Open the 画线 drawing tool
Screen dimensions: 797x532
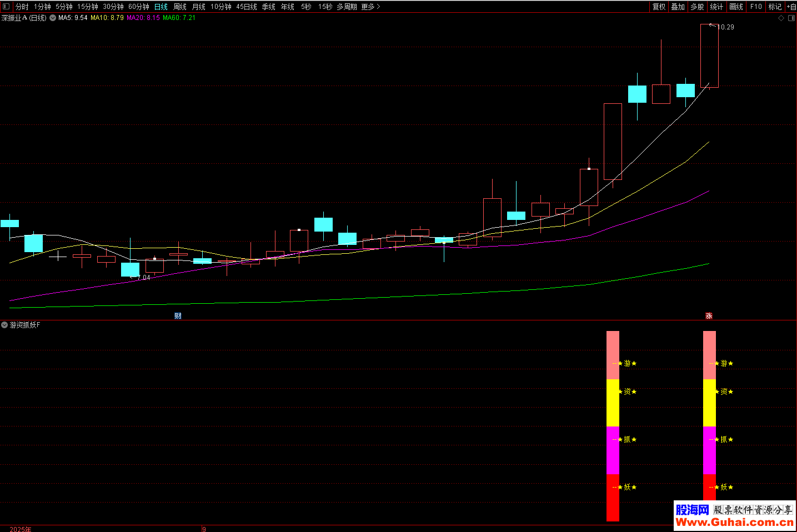pyautogui.click(x=736, y=7)
